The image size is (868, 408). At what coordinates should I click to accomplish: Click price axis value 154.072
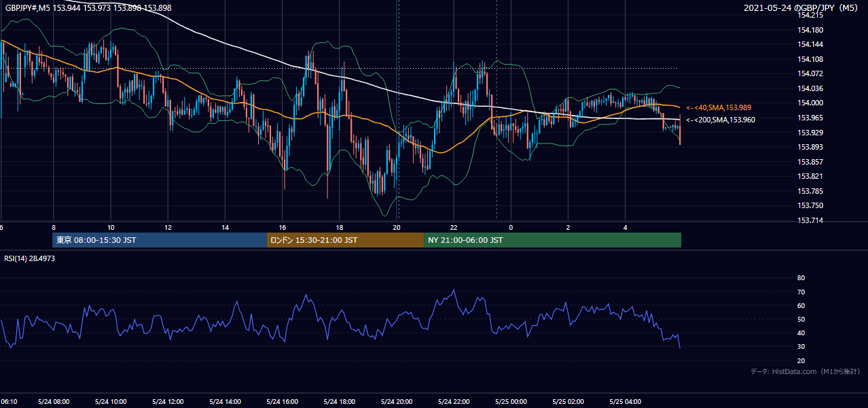[x=811, y=73]
